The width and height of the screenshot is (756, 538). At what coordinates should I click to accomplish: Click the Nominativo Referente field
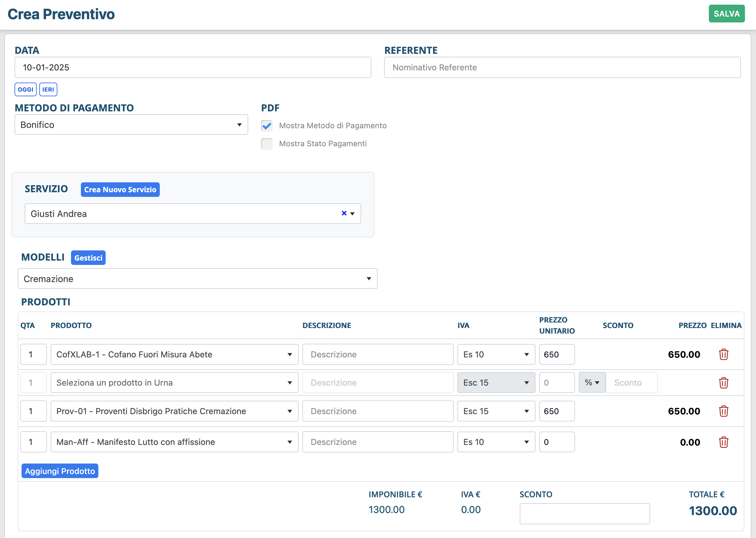[x=562, y=67]
